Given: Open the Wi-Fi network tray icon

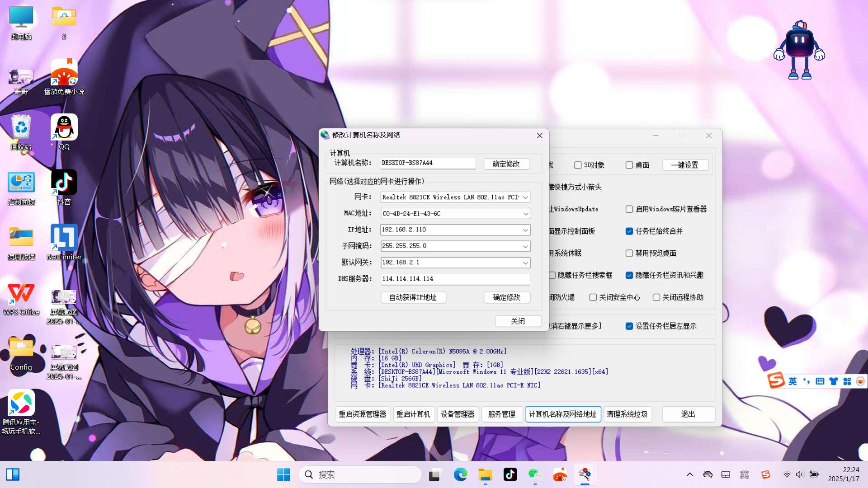Looking at the screenshot, I should coord(787,474).
